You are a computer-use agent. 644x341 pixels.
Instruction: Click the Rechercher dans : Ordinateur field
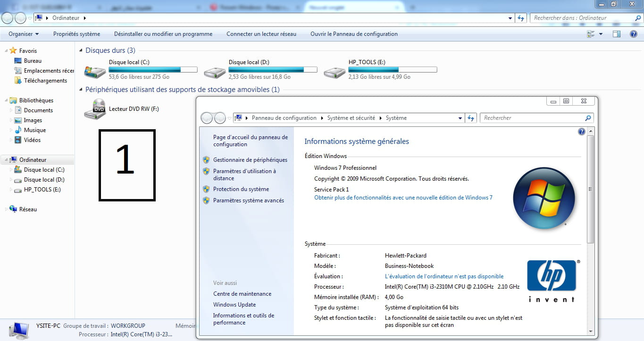586,18
